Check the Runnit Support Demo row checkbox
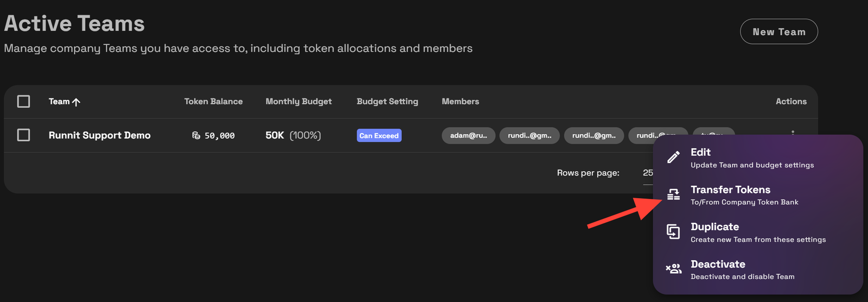Image resolution: width=868 pixels, height=302 pixels. click(24, 135)
